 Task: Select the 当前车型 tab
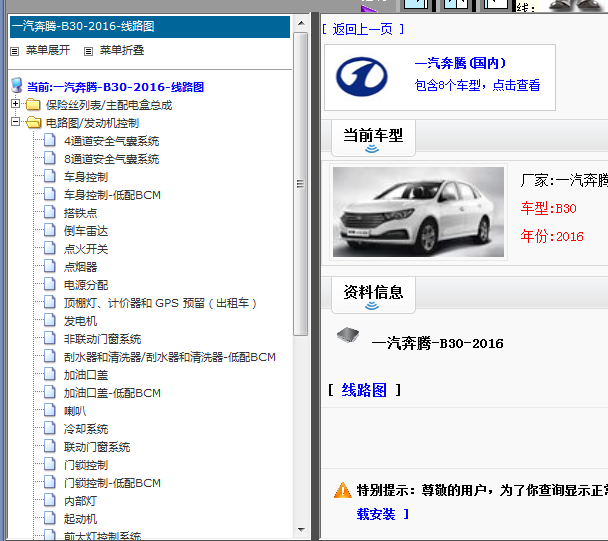373,138
